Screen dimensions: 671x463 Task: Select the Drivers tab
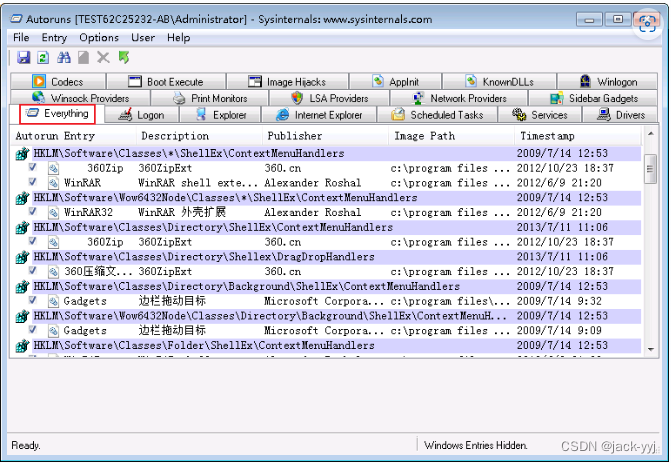click(x=620, y=115)
